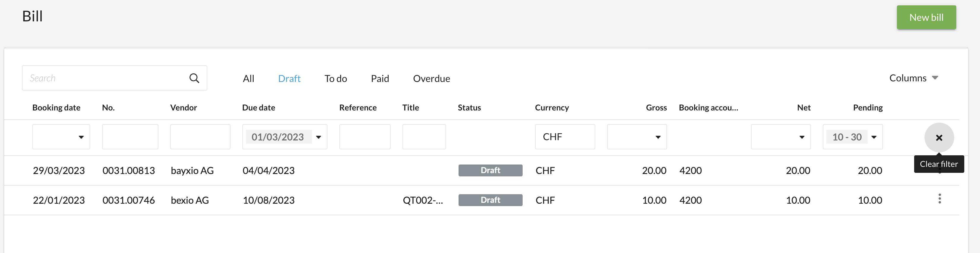Expand the Due date filter dropdown
Image resolution: width=980 pixels, height=253 pixels.
click(319, 137)
